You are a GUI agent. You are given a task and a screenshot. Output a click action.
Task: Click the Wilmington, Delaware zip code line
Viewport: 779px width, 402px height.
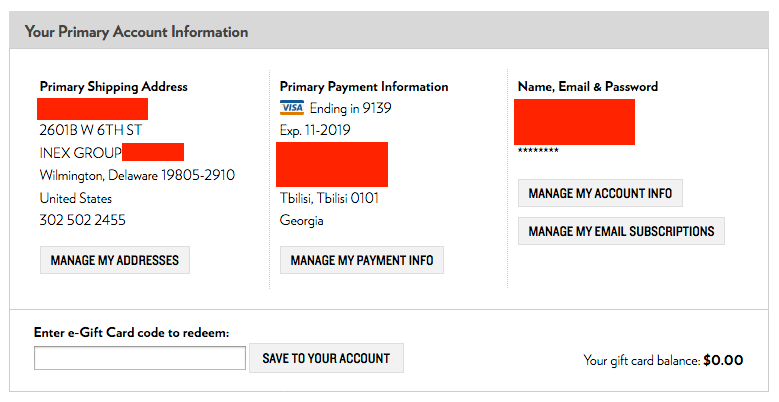click(x=137, y=175)
